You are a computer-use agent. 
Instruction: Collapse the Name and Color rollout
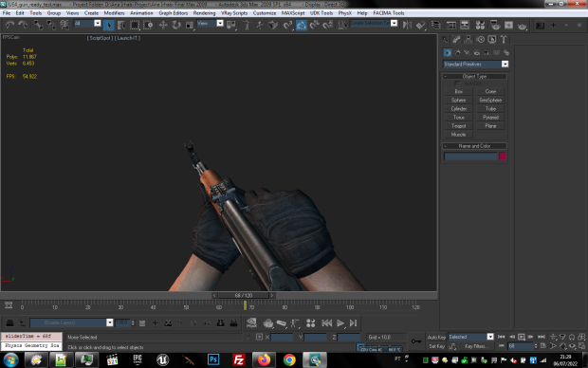click(474, 146)
